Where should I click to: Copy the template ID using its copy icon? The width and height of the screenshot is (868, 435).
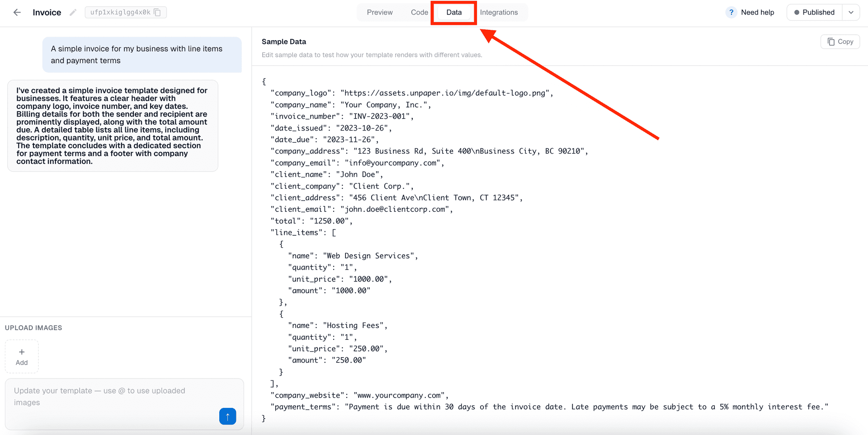(x=157, y=13)
